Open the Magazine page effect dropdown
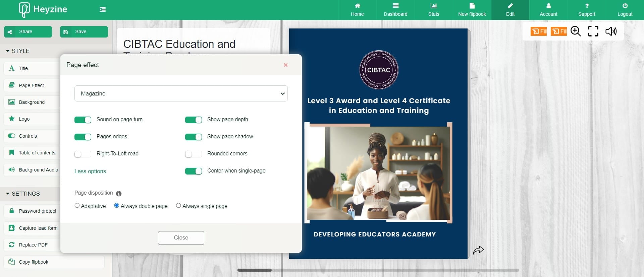 pos(181,93)
